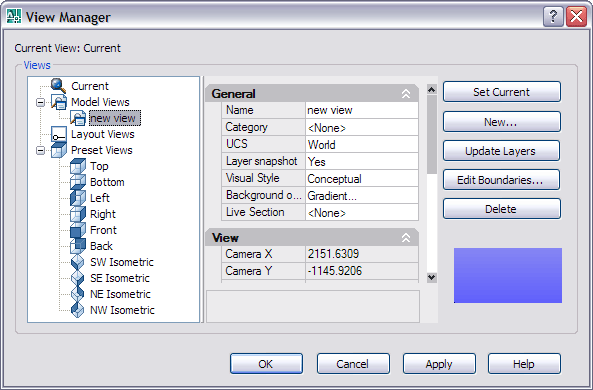This screenshot has width=593, height=390.
Task: Click the properties scrollbar down arrow
Action: pyautogui.click(x=432, y=277)
